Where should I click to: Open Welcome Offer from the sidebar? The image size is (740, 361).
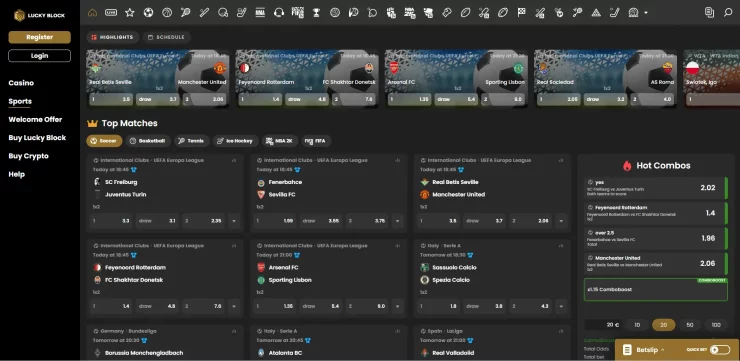35,119
